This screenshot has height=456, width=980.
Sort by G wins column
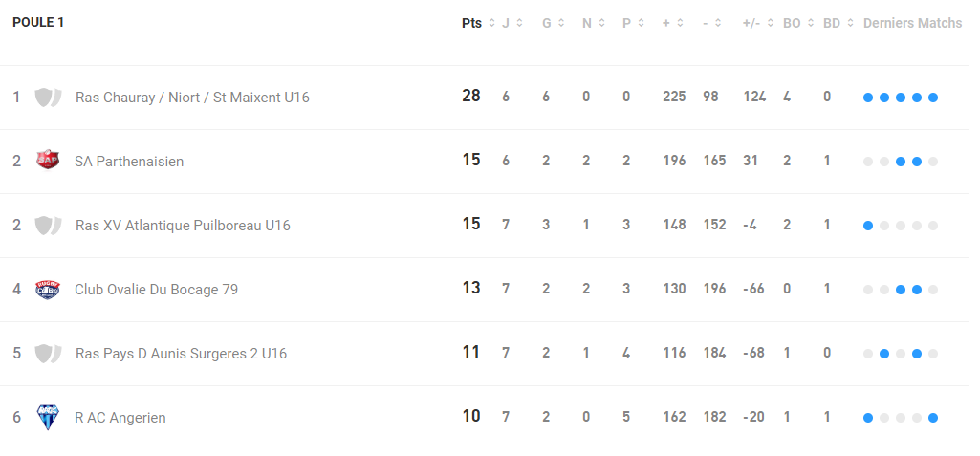(554, 23)
